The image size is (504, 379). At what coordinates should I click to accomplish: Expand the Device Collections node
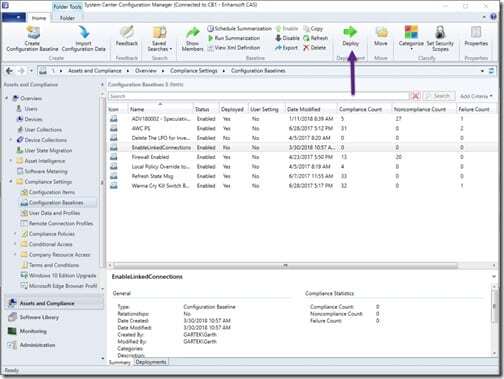11,140
